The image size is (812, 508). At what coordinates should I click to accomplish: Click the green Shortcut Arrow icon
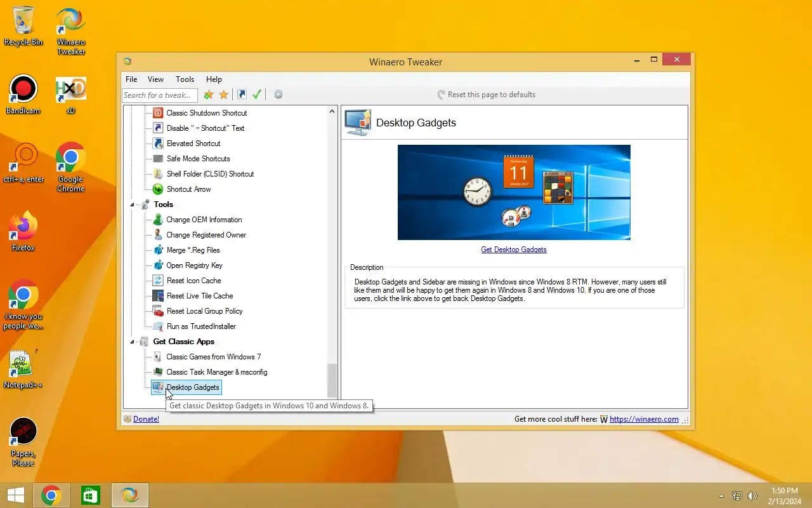click(158, 189)
